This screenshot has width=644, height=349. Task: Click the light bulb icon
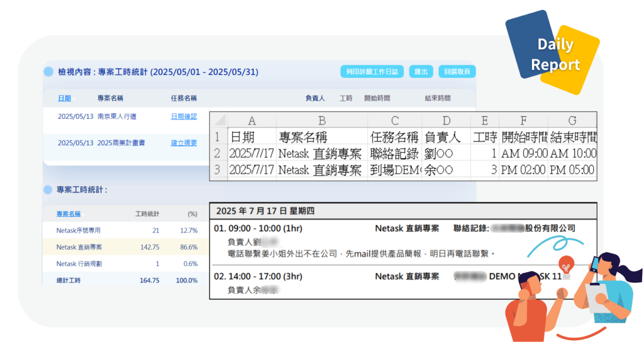tap(565, 264)
